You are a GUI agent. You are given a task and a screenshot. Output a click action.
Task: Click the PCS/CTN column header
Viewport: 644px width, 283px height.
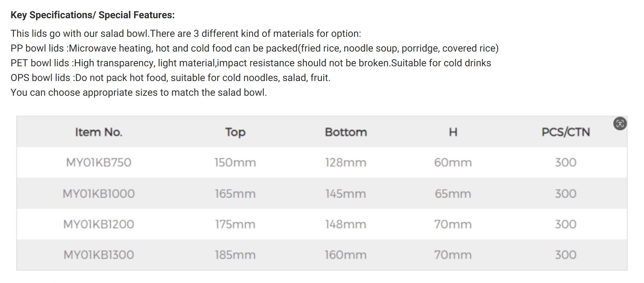tap(566, 132)
